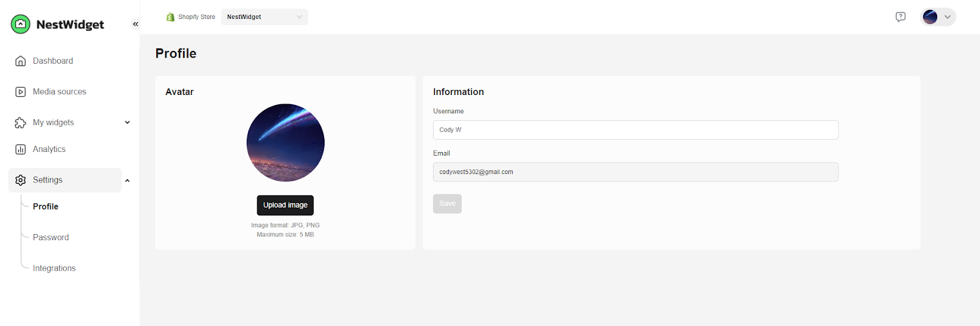Screen dimensions: 980x326
Task: Collapse the sidebar with double-arrow icon
Action: pyautogui.click(x=135, y=24)
